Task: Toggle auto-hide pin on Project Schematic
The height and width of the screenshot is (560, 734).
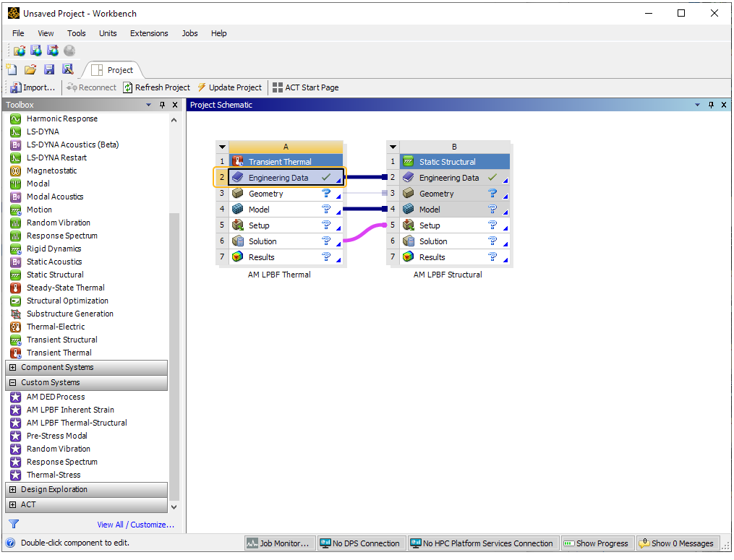Action: click(709, 104)
